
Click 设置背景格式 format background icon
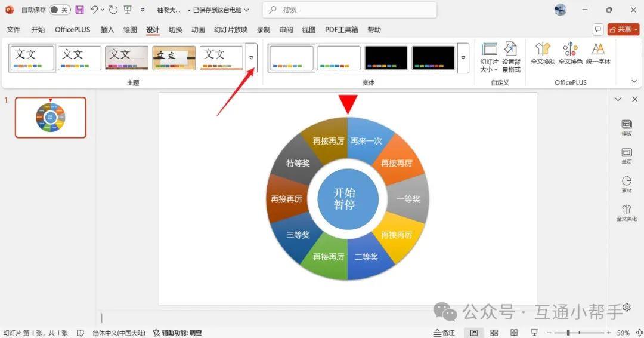pyautogui.click(x=511, y=57)
